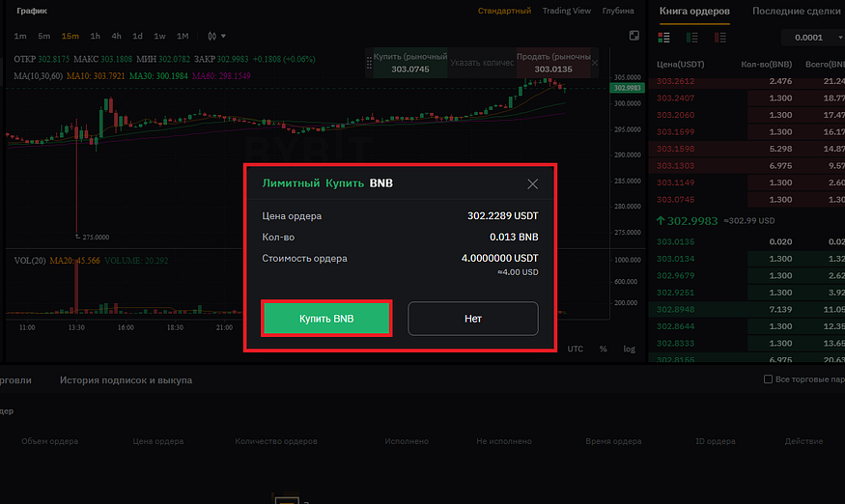The width and height of the screenshot is (845, 504).
Task: Select bid price 303.0135 in order book
Action: coord(675,242)
